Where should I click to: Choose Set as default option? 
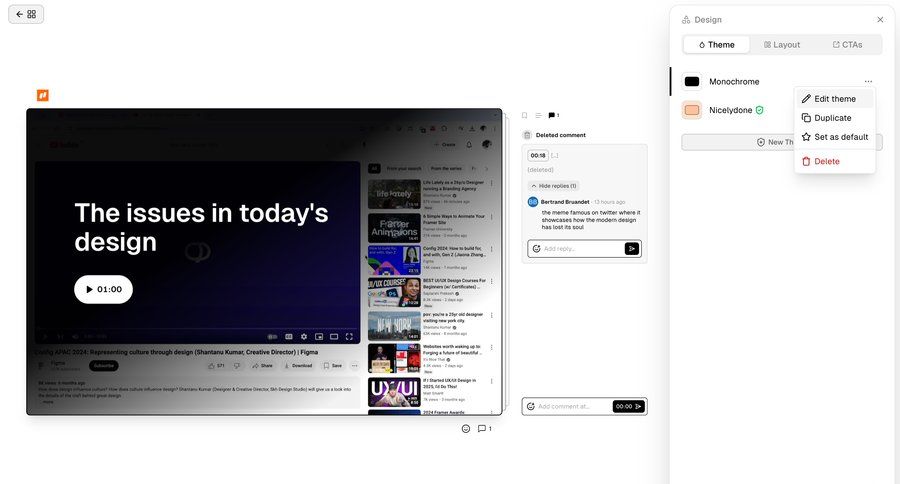841,137
